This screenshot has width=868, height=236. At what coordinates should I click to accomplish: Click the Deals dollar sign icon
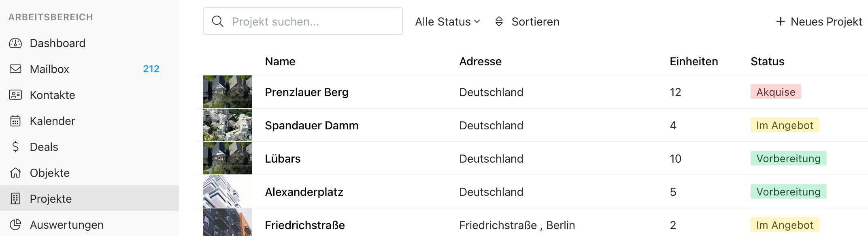tap(15, 147)
